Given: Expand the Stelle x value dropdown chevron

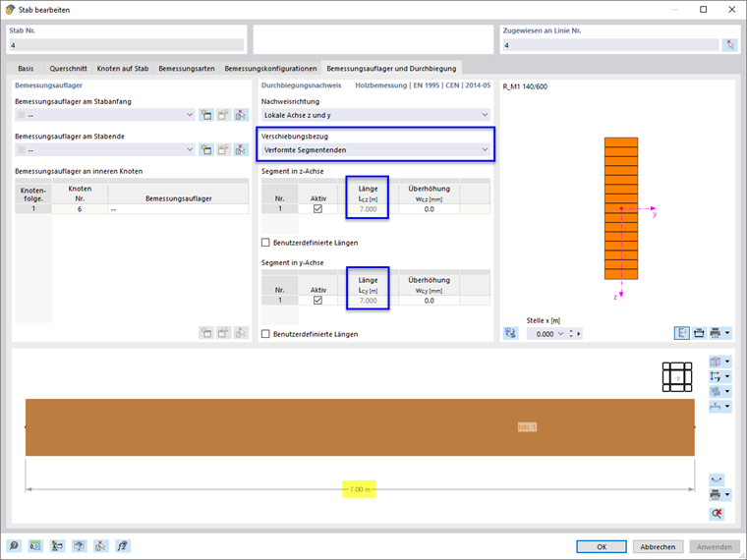Looking at the screenshot, I should (560, 334).
